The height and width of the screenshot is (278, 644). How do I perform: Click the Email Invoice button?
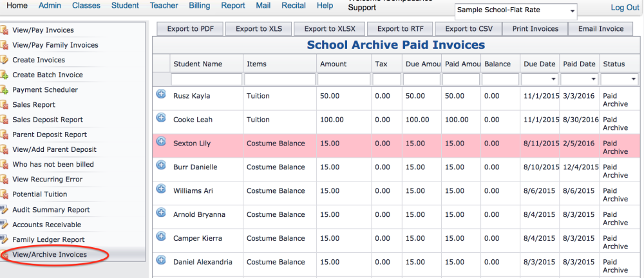(x=601, y=29)
